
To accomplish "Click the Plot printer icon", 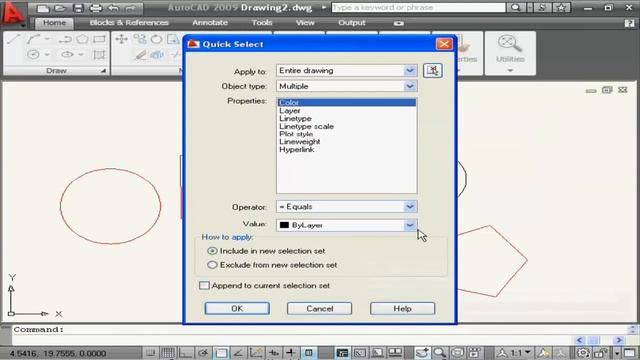I will [x=96, y=8].
